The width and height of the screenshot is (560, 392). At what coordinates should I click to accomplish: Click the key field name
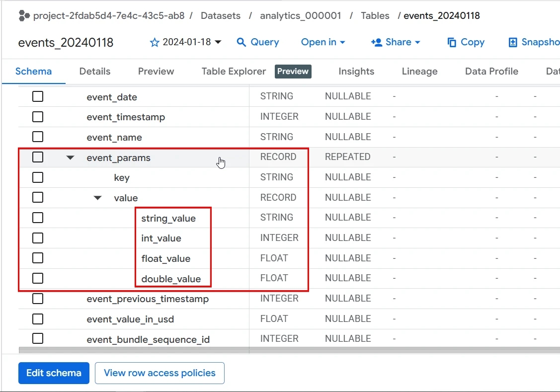pyautogui.click(x=122, y=178)
